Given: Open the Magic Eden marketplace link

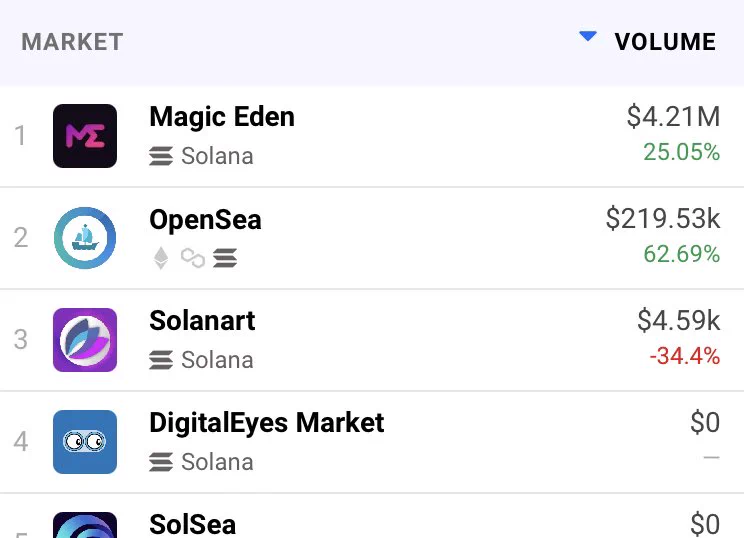Looking at the screenshot, I should [222, 117].
